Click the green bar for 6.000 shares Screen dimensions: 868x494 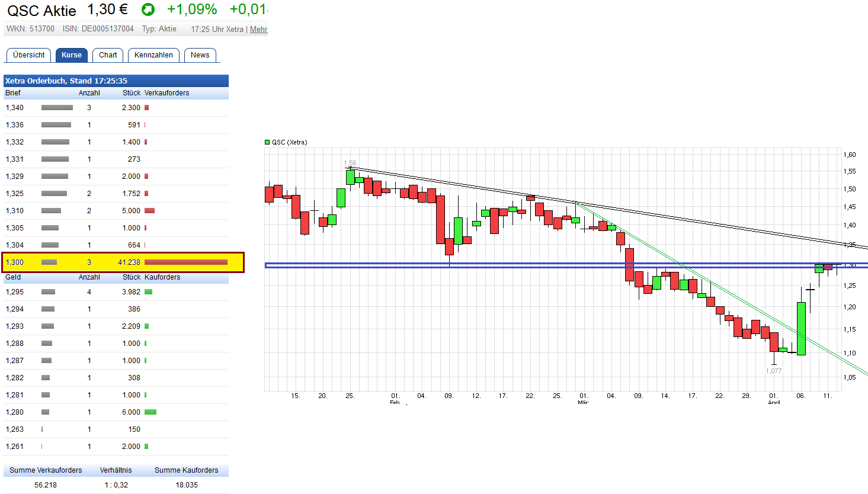[x=150, y=412]
